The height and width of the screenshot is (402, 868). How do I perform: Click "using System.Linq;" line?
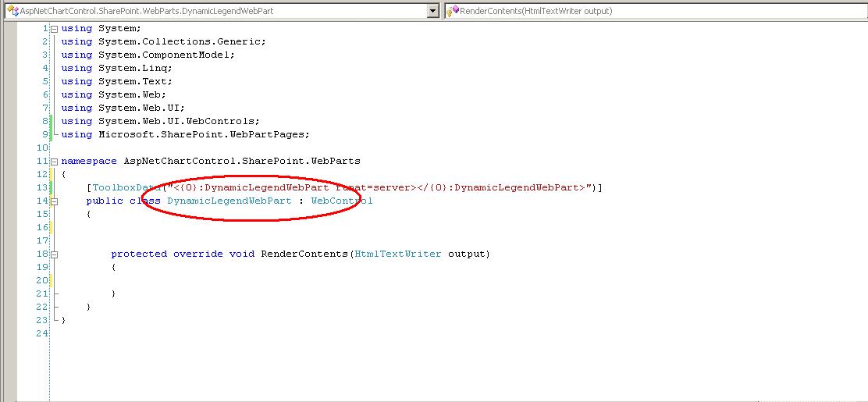117,68
